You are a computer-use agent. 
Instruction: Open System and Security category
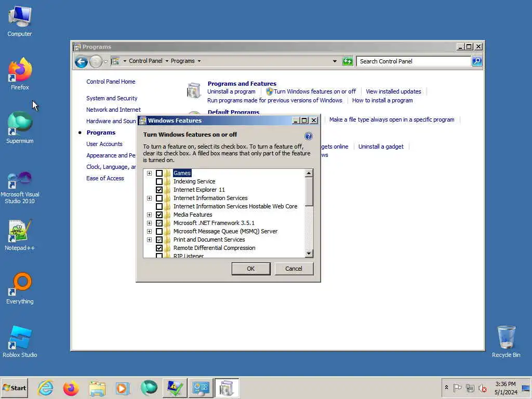pos(112,98)
